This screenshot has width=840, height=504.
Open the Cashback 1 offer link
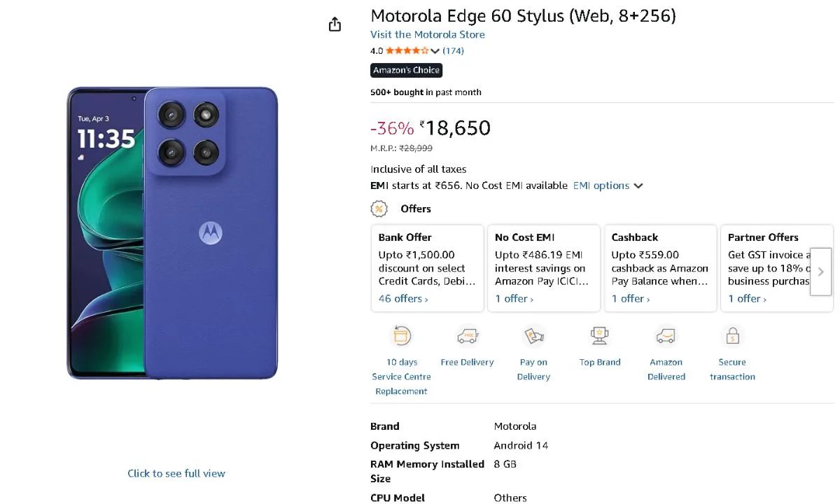(630, 299)
